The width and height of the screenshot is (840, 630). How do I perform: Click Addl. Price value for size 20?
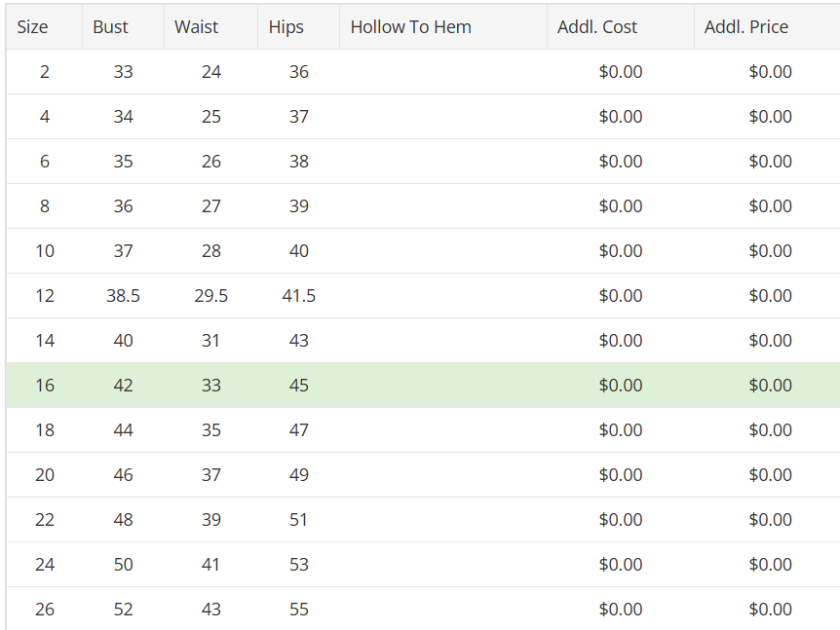point(770,475)
